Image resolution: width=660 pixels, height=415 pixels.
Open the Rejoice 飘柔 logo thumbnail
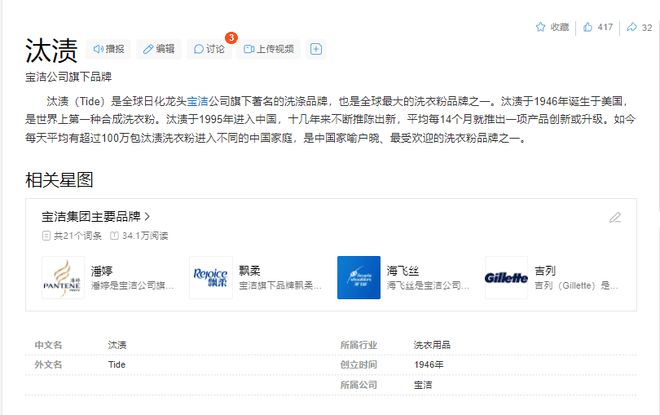(211, 278)
